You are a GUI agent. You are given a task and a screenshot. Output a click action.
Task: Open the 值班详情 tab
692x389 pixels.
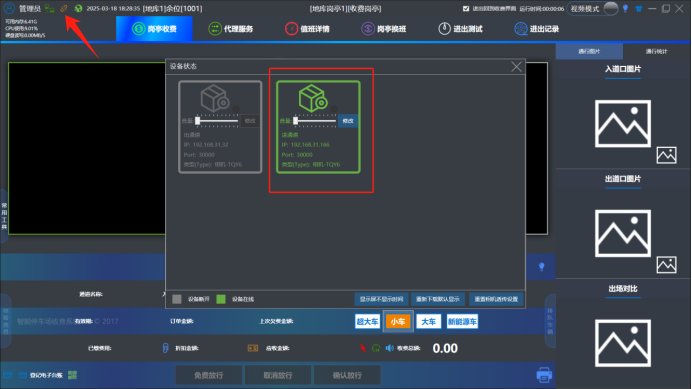point(307,29)
